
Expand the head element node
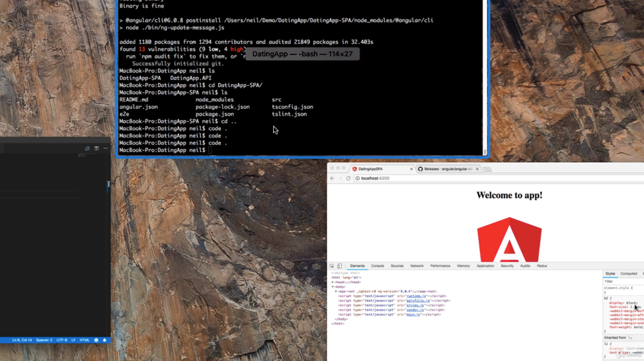(333, 282)
